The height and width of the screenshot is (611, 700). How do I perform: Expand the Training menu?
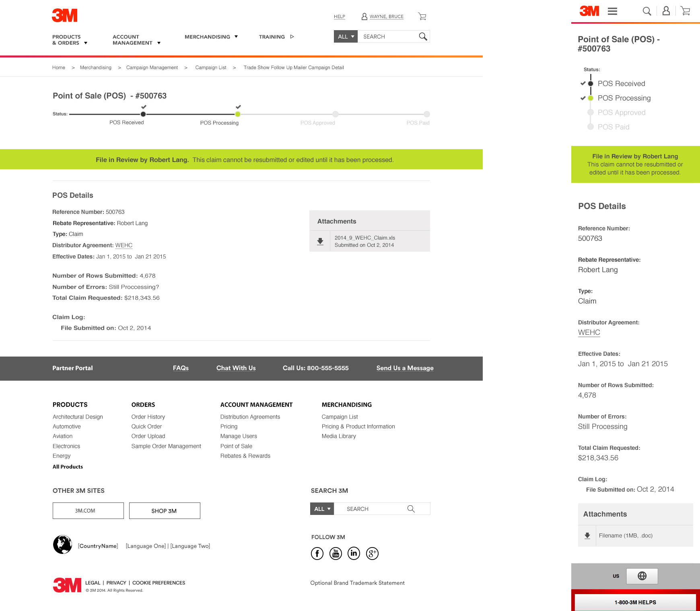coord(276,37)
